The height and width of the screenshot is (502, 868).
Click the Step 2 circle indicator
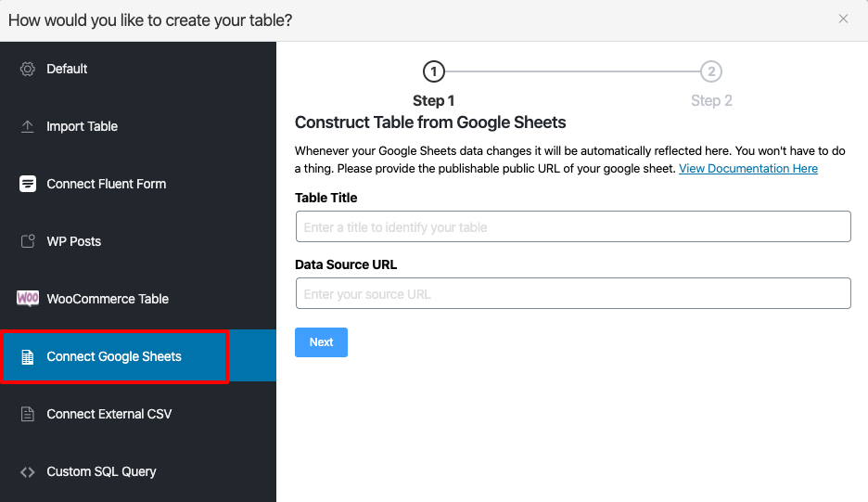(711, 71)
